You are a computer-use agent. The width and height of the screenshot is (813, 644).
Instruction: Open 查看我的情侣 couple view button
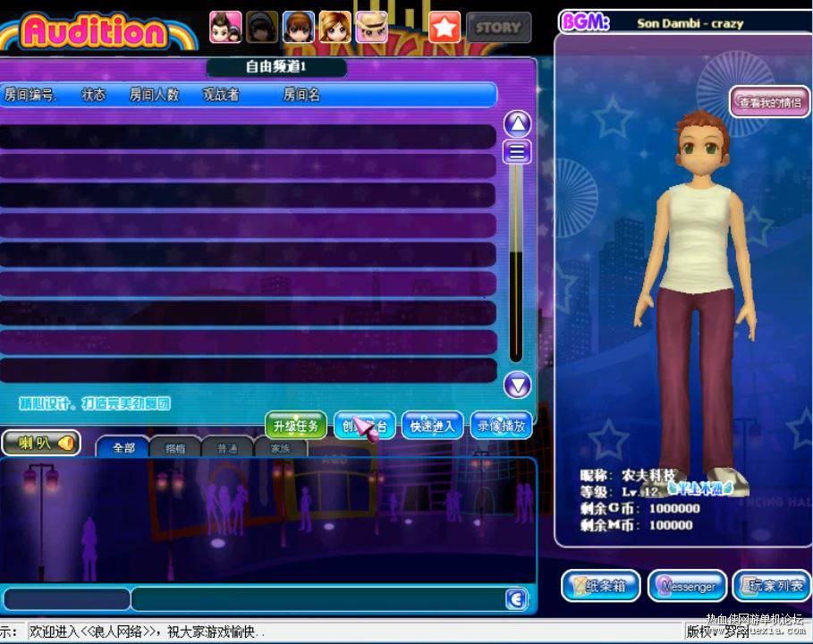tap(769, 102)
